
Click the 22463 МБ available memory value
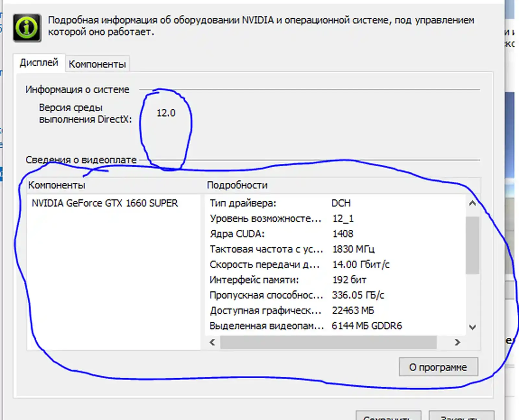pos(353,310)
